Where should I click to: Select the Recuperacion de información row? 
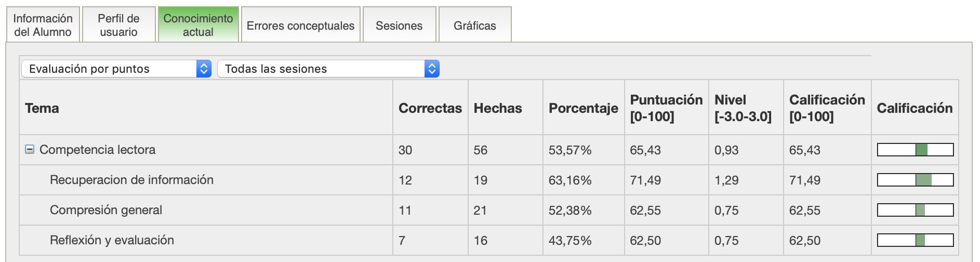[131, 180]
